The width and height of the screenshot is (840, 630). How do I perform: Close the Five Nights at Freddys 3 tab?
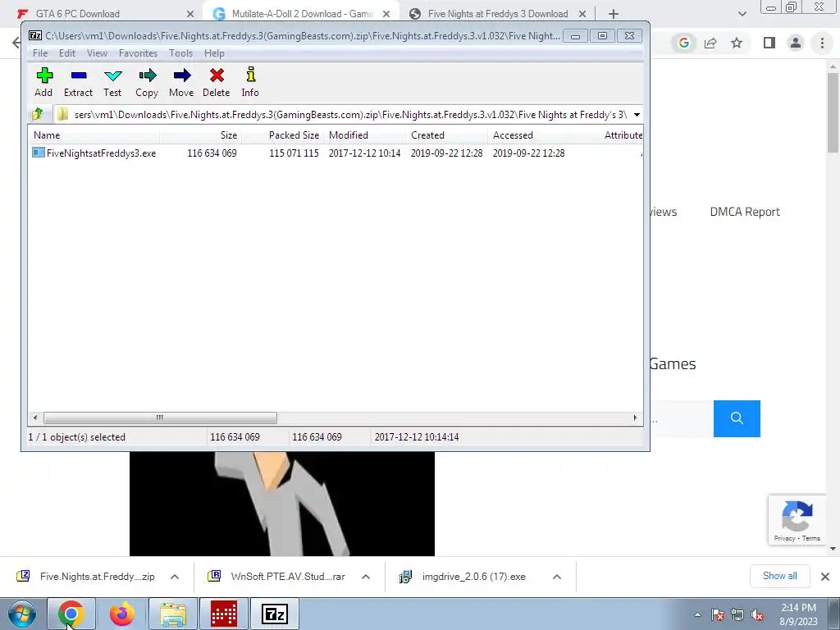pos(582,14)
